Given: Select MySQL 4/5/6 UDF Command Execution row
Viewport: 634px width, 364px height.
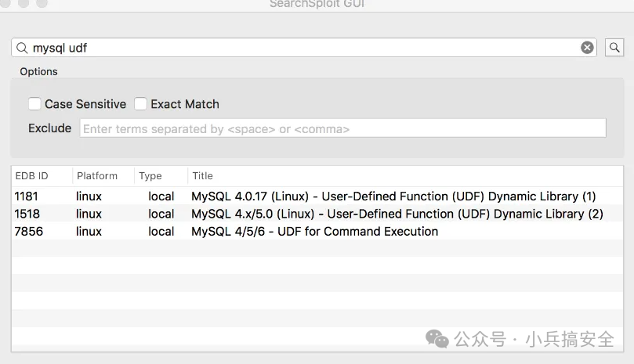Looking at the screenshot, I should (314, 232).
